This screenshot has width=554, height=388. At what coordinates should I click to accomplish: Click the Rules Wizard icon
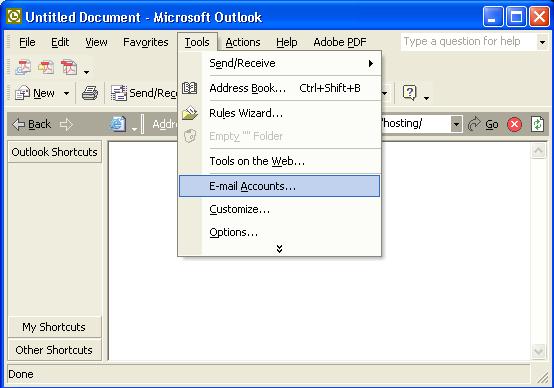[190, 113]
